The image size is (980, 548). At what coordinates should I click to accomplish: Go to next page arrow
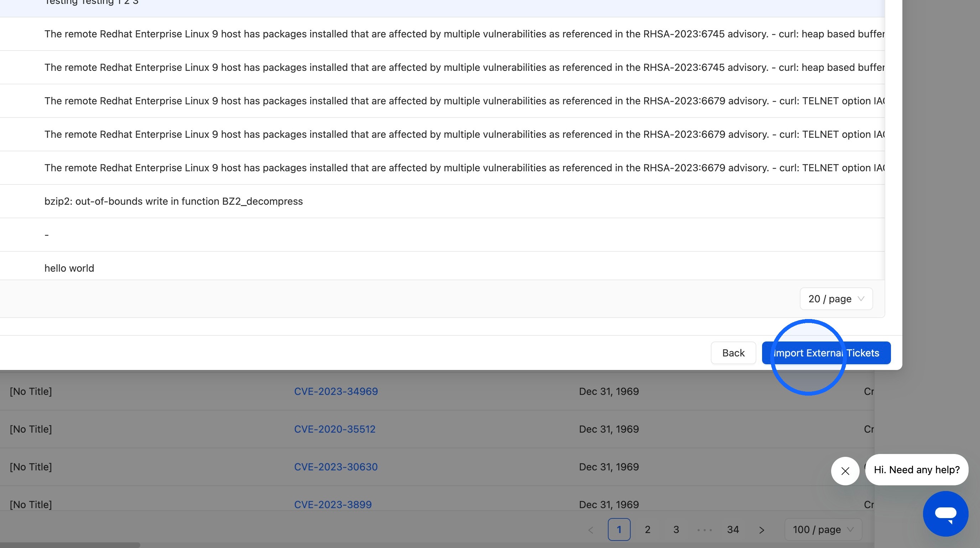[x=761, y=530]
